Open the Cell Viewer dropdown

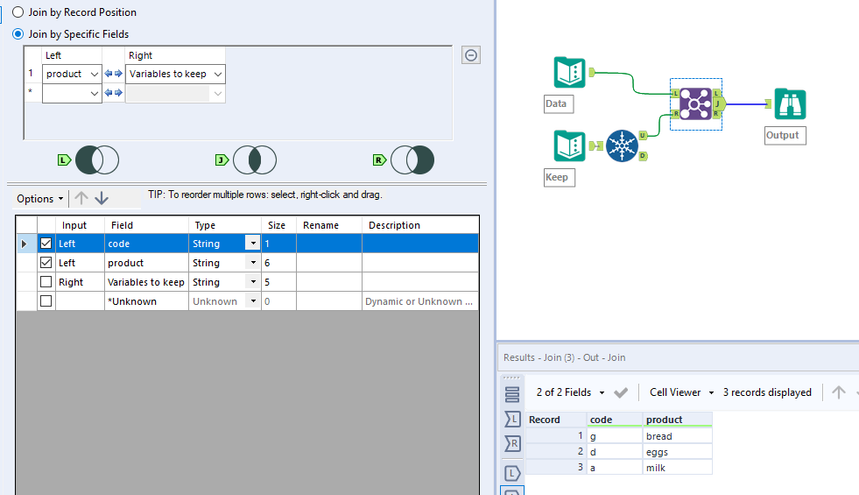click(682, 392)
